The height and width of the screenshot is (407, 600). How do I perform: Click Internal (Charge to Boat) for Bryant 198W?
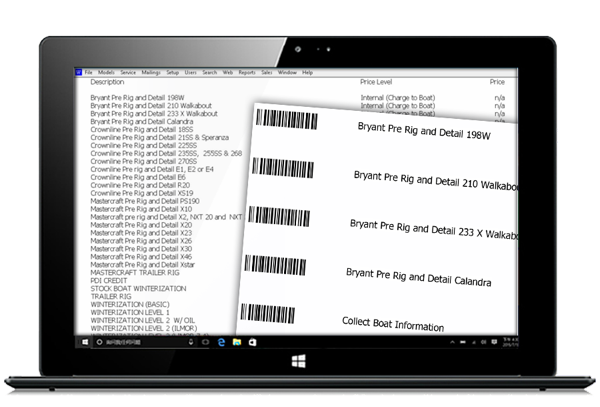(x=398, y=98)
